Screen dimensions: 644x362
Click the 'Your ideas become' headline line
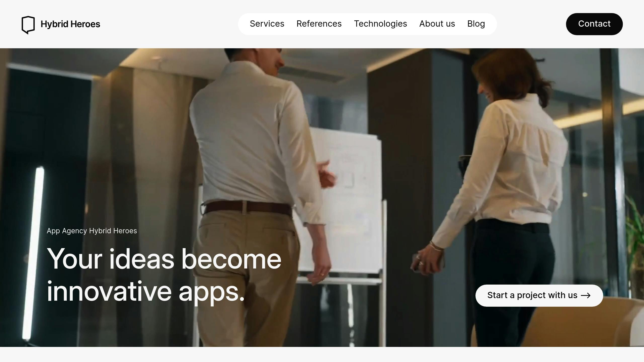164,259
